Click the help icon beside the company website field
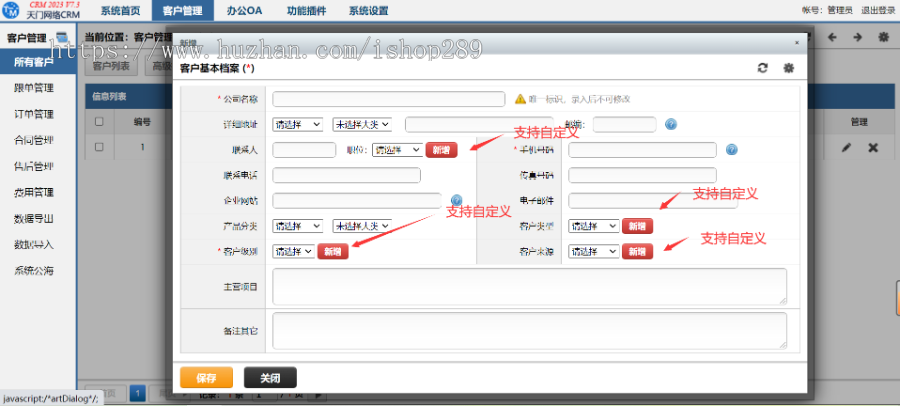This screenshot has width=900, height=406. [456, 200]
